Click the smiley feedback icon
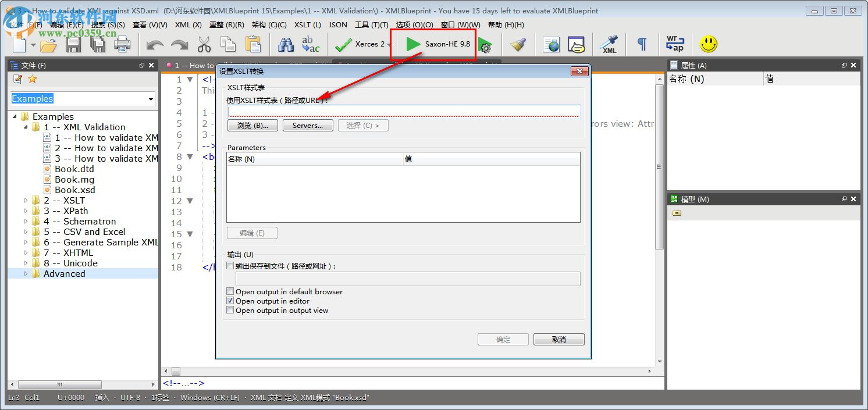Image resolution: width=868 pixels, height=410 pixels. (x=709, y=44)
